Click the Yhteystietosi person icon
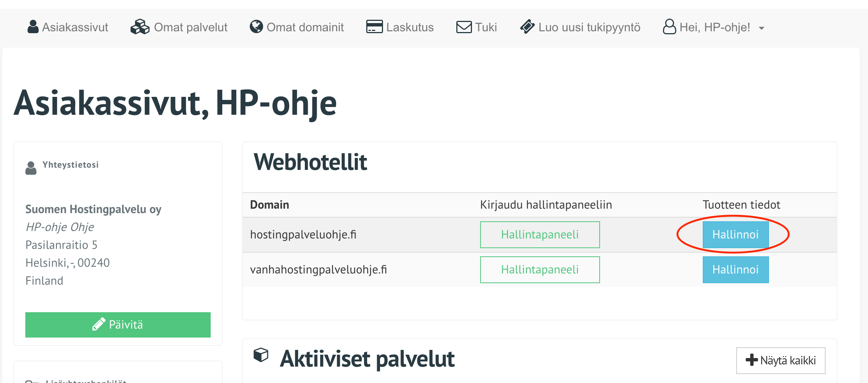This screenshot has width=868, height=383. pyautogui.click(x=31, y=168)
